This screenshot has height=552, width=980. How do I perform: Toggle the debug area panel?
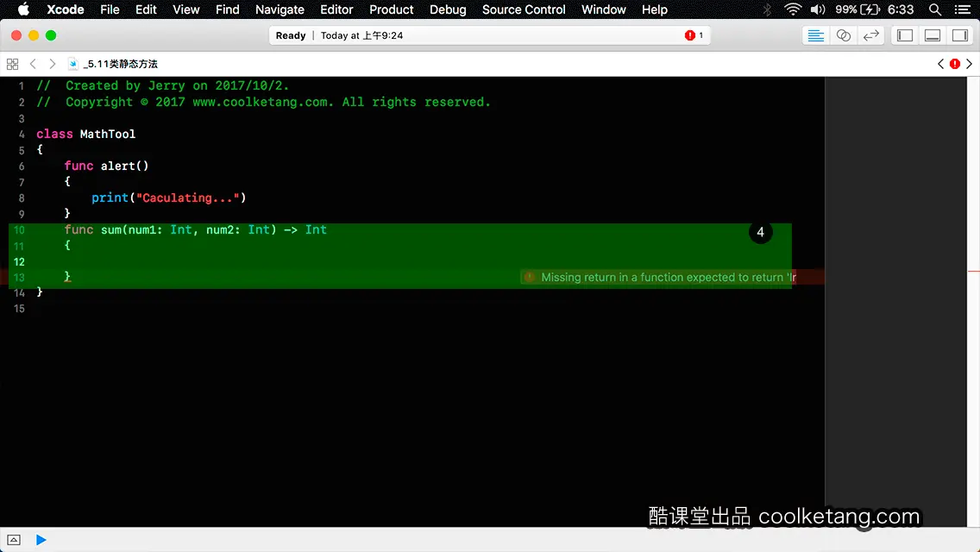pyautogui.click(x=933, y=35)
